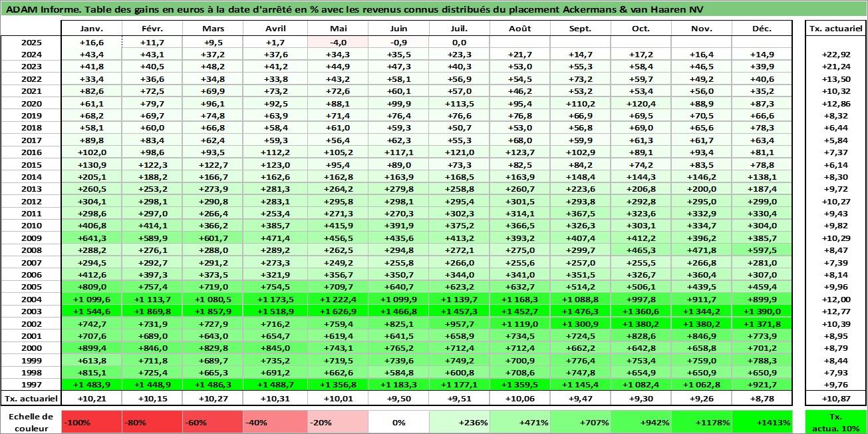
Task: Click the +1 371,8 cell for Déc. 2002
Action: pyautogui.click(x=762, y=324)
